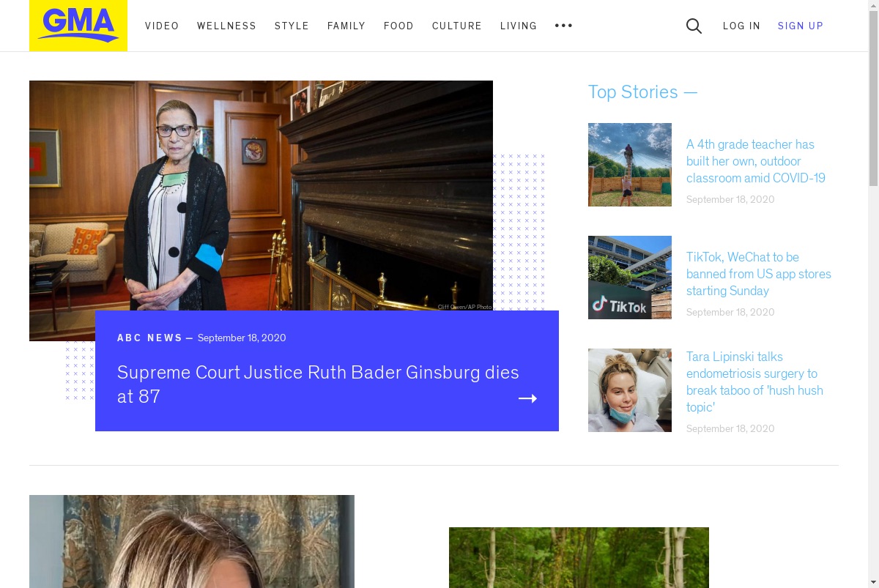Open the Style section
The height and width of the screenshot is (588, 879).
[x=292, y=26]
